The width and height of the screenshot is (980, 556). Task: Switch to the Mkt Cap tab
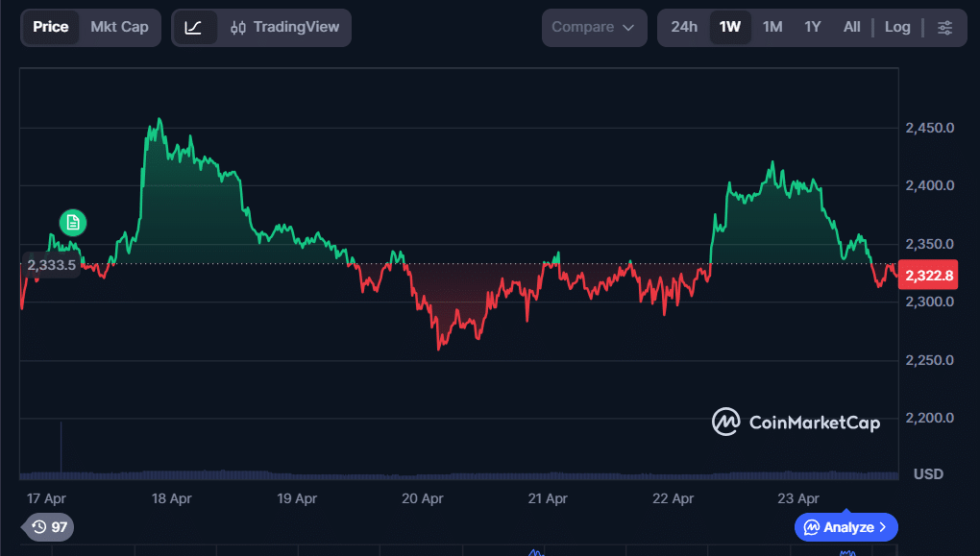(x=119, y=27)
